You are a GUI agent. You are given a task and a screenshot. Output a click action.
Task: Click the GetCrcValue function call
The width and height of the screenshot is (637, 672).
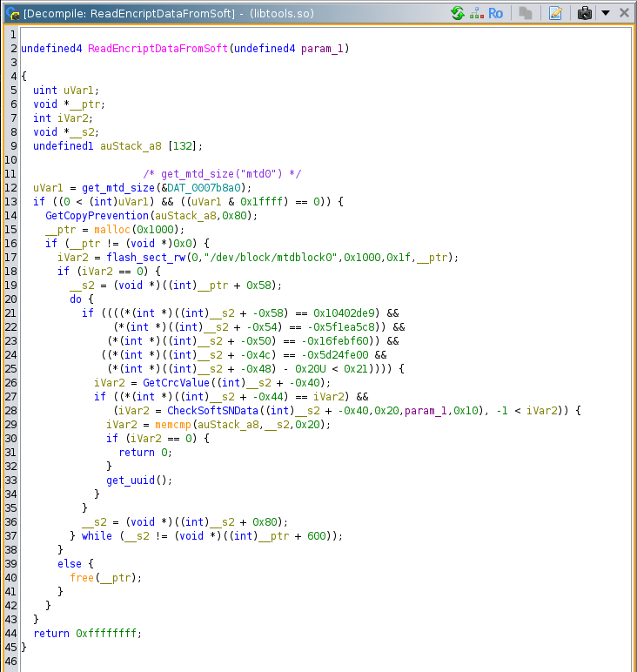coord(176,383)
